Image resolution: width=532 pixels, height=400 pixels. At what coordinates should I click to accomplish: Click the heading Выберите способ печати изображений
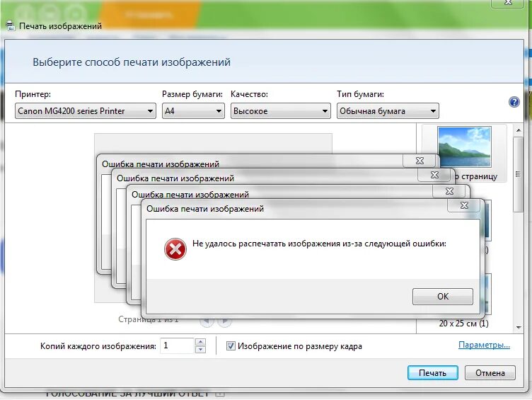click(x=132, y=62)
